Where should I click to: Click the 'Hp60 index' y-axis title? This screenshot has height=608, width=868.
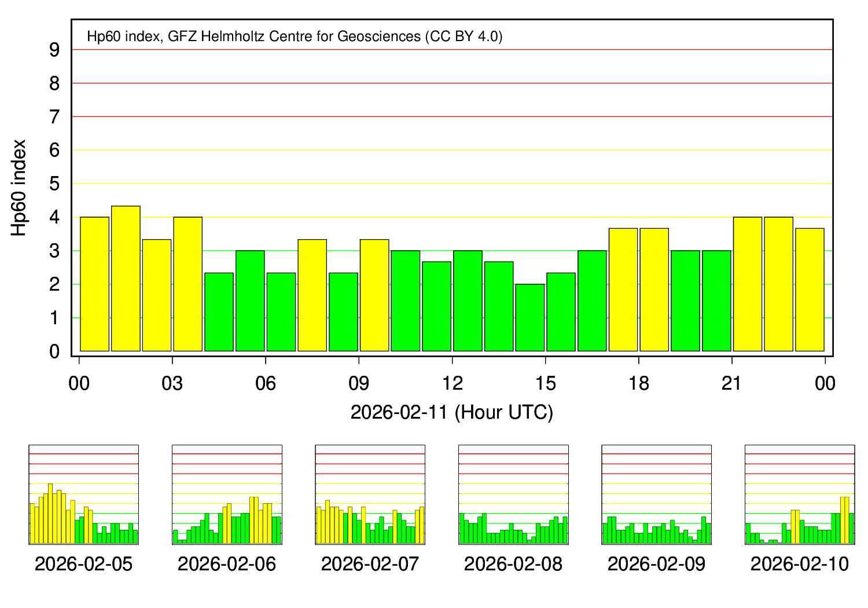19,188
